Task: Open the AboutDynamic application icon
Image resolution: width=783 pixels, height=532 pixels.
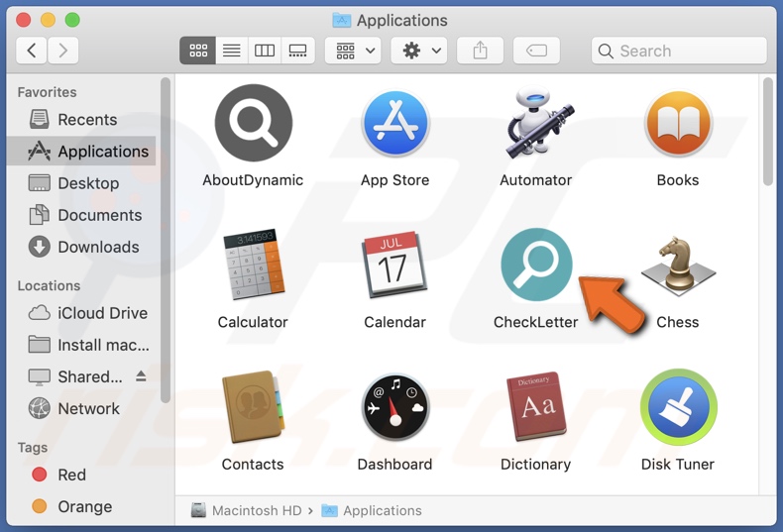Action: click(x=253, y=123)
